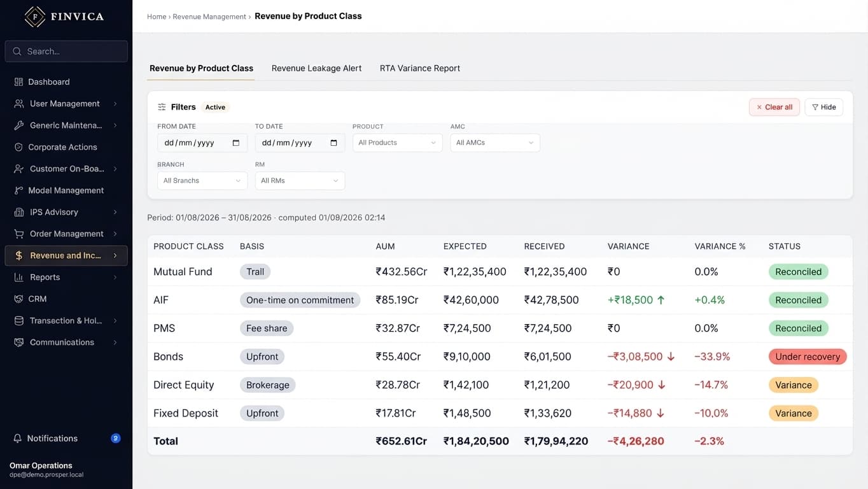The height and width of the screenshot is (489, 868).
Task: Click the Finvica logo icon
Action: (x=35, y=17)
